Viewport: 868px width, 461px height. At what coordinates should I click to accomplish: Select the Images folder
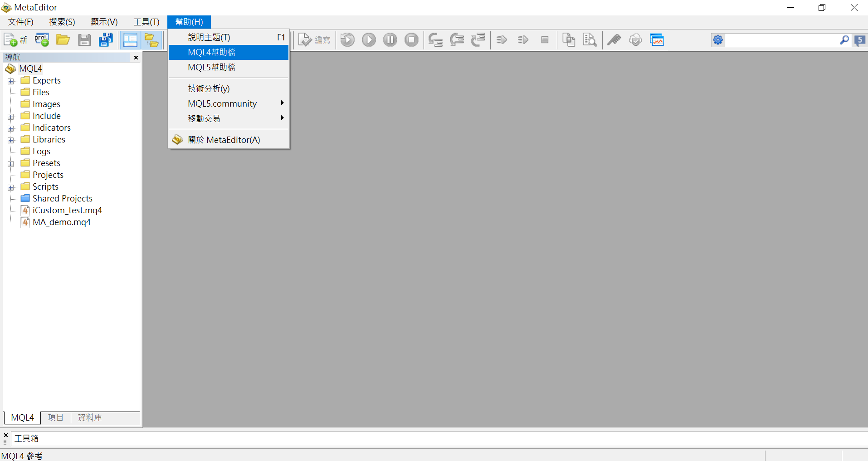[x=46, y=104]
